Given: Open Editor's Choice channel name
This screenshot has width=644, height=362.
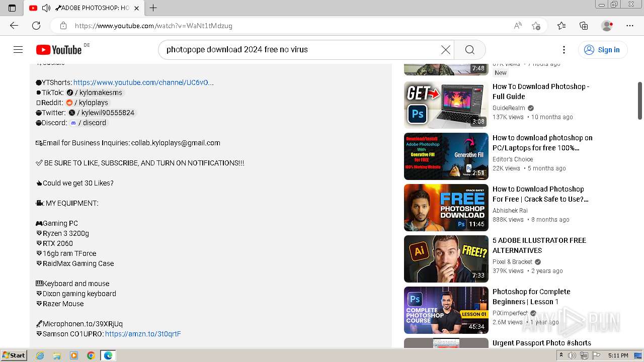Looking at the screenshot, I should click(x=513, y=159).
